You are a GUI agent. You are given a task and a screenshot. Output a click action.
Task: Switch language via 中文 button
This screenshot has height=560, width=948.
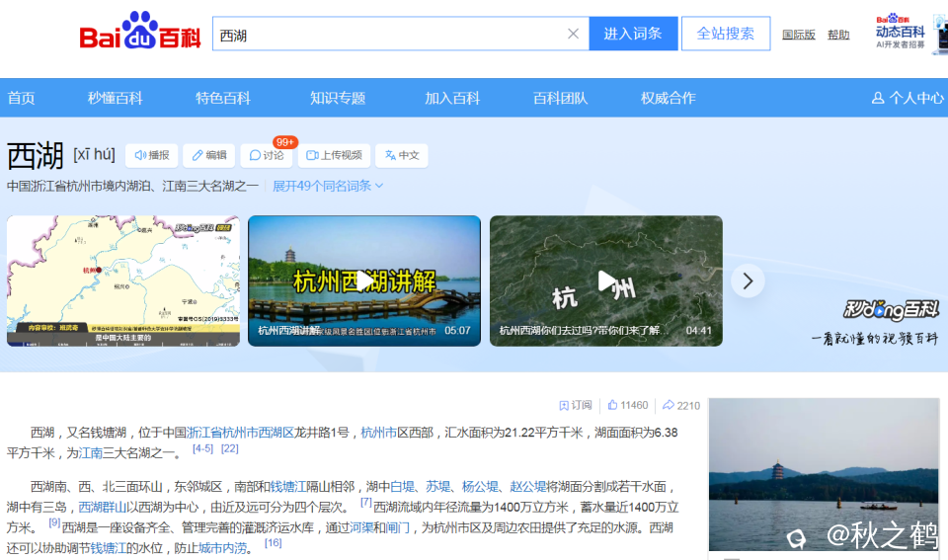[402, 155]
